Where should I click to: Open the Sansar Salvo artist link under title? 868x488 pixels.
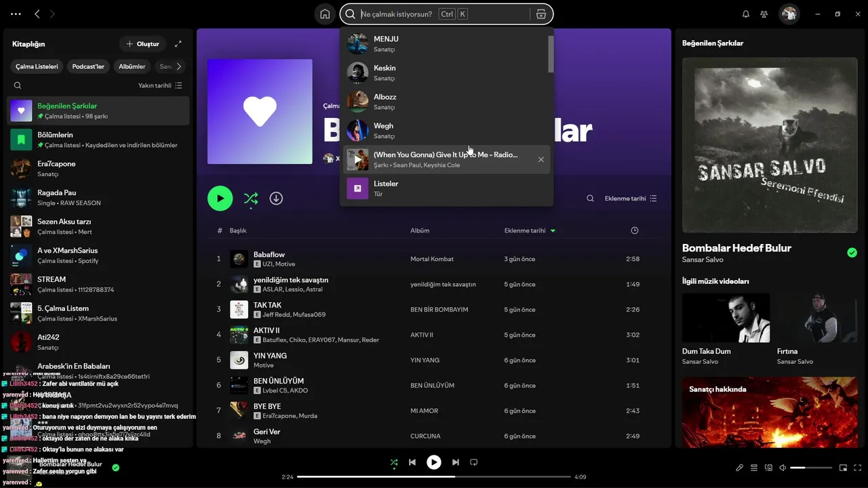[703, 260]
